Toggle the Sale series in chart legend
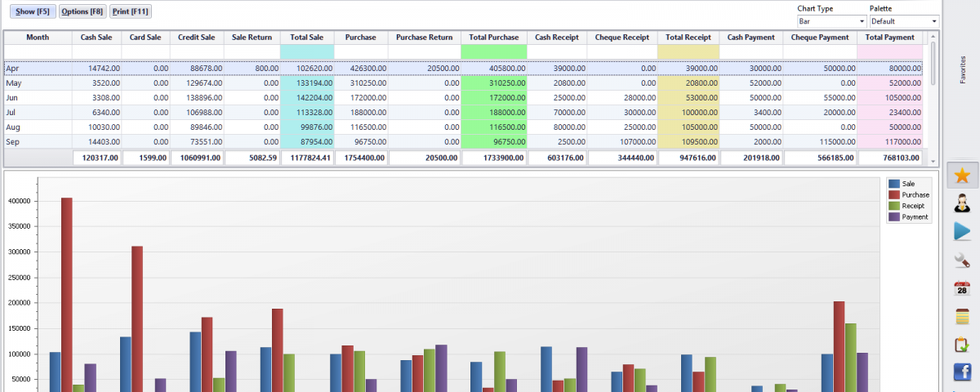 908,184
